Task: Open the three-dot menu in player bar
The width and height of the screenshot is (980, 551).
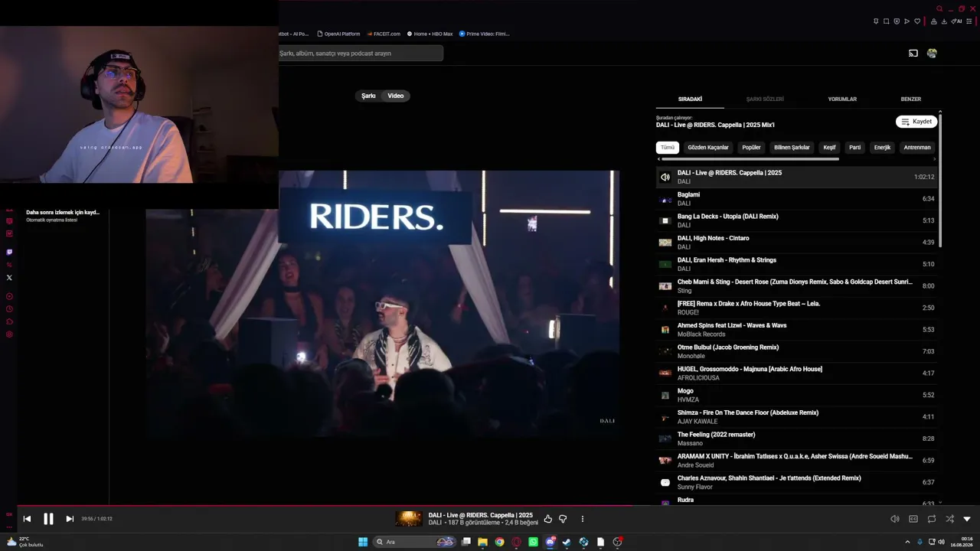Action: pyautogui.click(x=582, y=519)
